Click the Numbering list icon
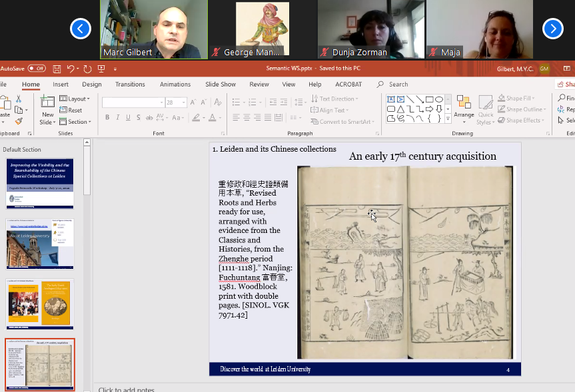The width and height of the screenshot is (575, 392). 252,102
